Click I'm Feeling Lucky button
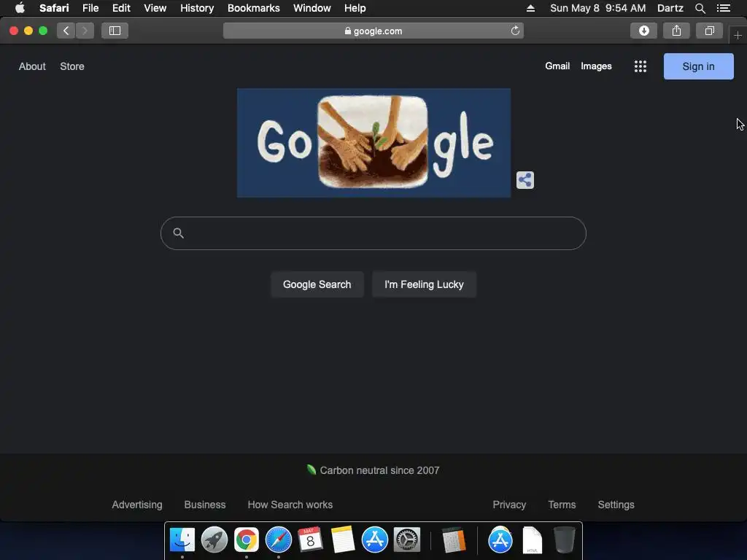This screenshot has width=747, height=560. pyautogui.click(x=424, y=284)
